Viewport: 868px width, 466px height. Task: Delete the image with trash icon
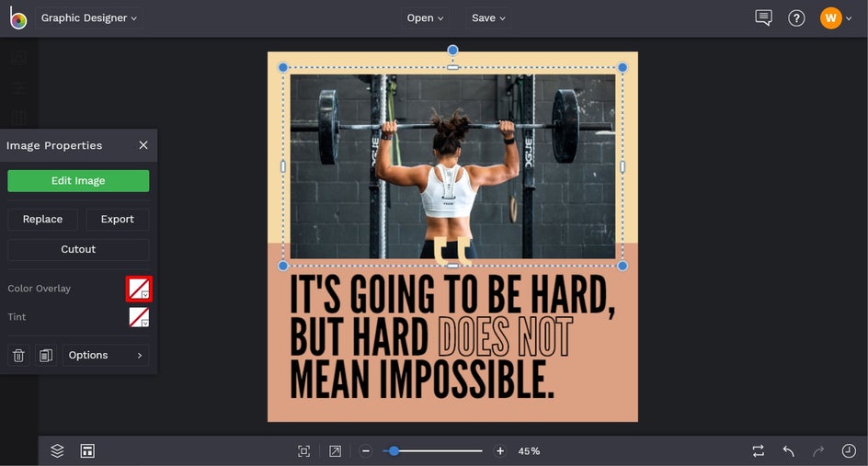coord(18,356)
